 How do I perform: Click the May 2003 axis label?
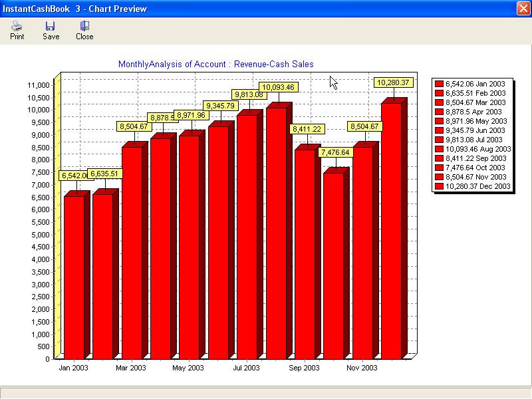[188, 368]
